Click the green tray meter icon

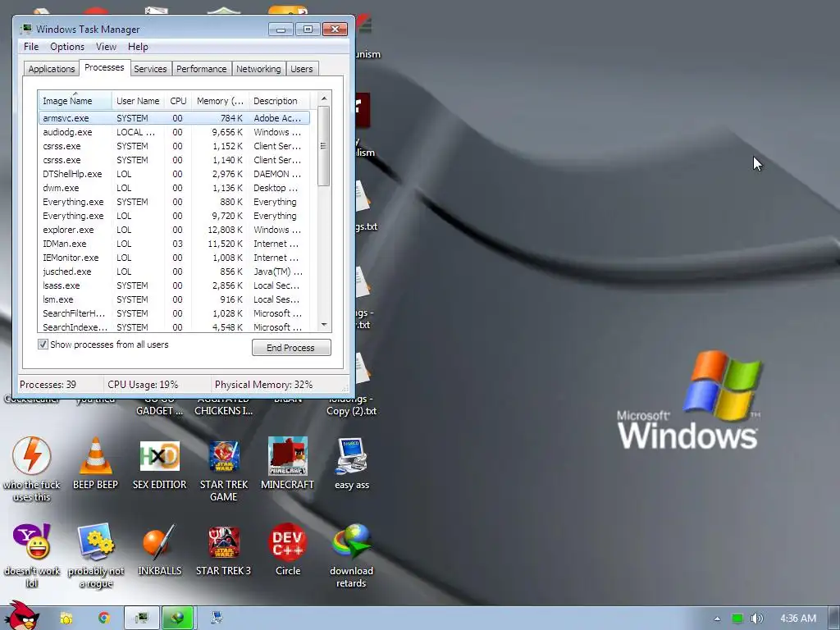pos(737,619)
